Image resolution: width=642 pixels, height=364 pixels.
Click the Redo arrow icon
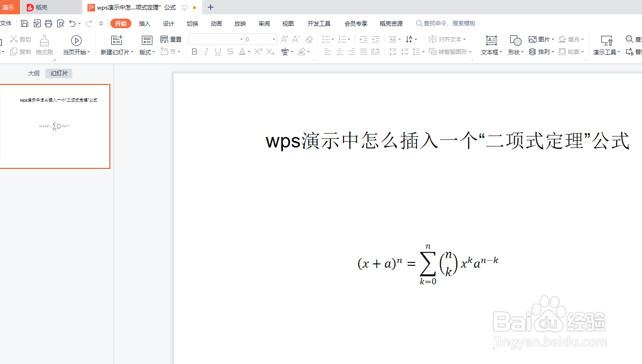[89, 23]
